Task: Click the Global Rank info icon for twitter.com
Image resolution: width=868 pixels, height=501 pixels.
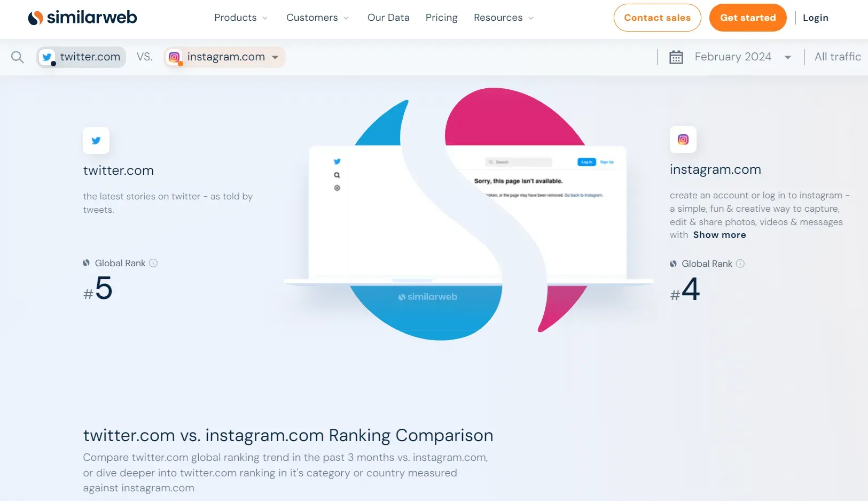Action: (153, 263)
